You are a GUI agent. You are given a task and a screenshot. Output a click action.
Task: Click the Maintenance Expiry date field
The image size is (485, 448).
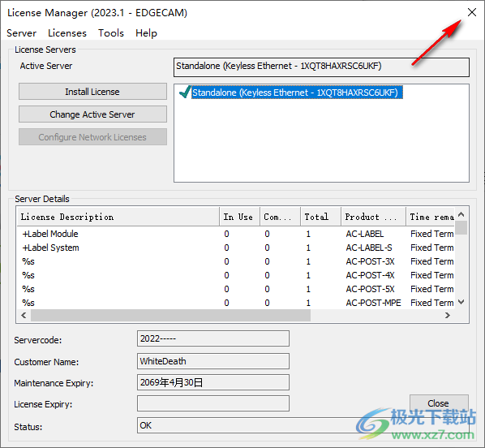pyautogui.click(x=213, y=382)
